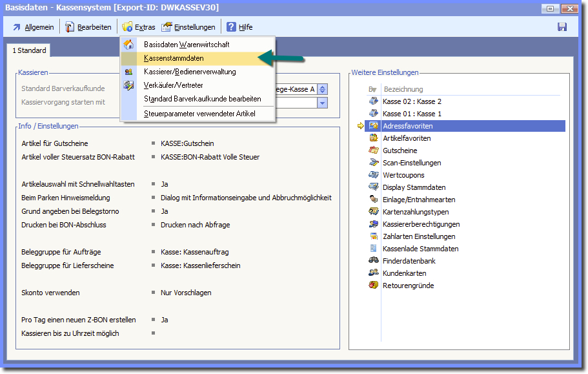Switch to the 1 Standard tab

pos(30,50)
